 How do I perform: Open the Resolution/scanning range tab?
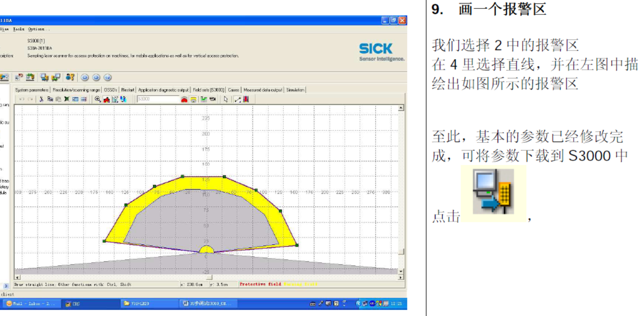coord(77,89)
